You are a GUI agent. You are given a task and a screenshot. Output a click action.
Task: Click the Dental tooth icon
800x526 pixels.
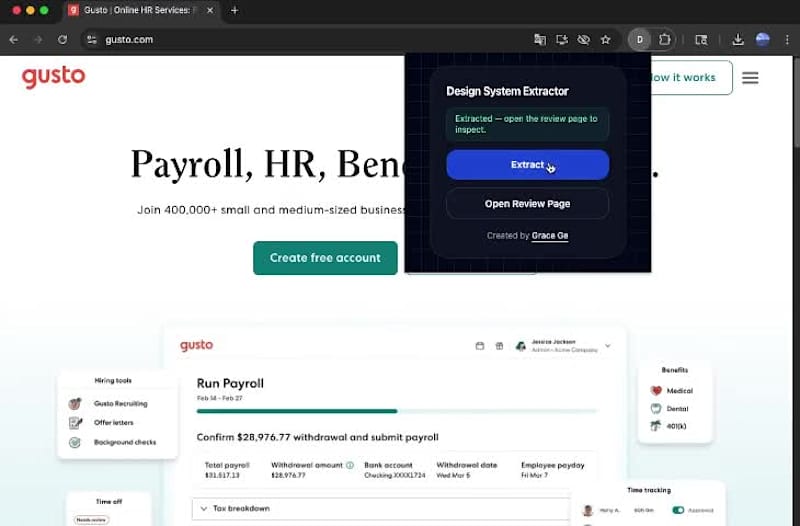coord(656,409)
